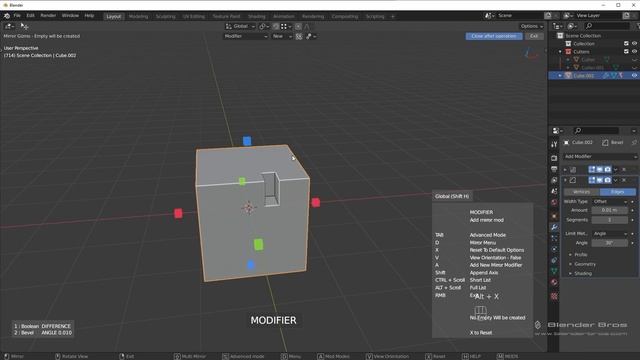
Task: Add a new workspace with plus tab
Action: [393, 16]
